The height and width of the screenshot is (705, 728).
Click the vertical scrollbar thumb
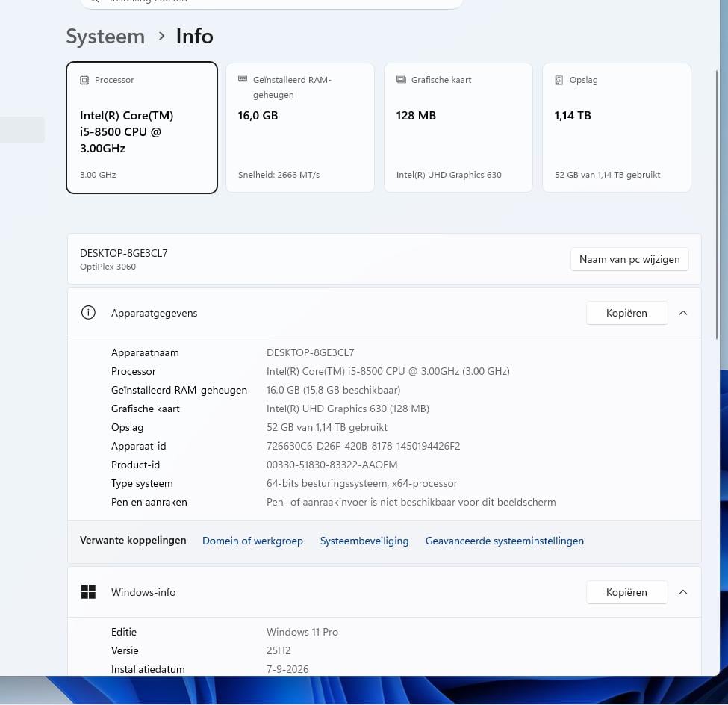point(717,205)
